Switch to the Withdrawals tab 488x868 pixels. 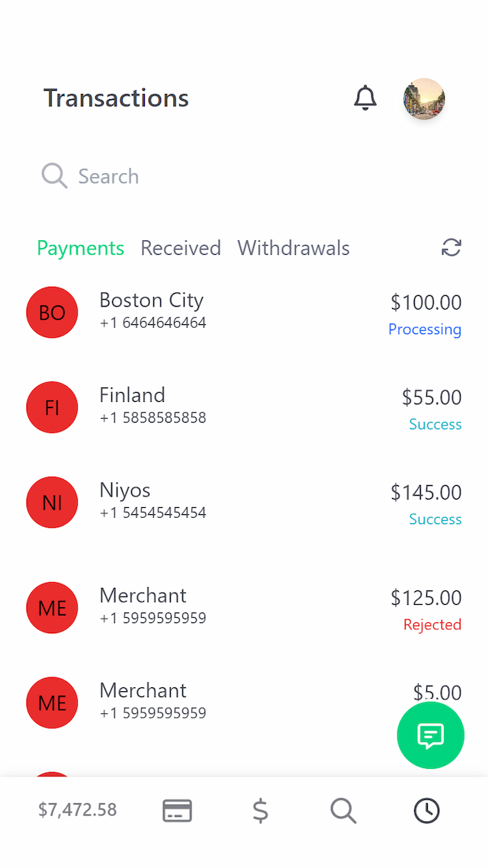click(x=294, y=248)
